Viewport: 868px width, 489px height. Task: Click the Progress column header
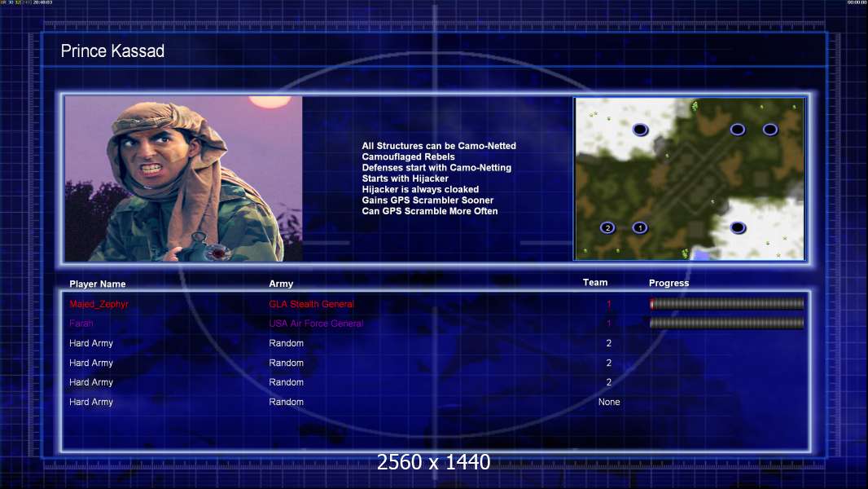click(669, 283)
